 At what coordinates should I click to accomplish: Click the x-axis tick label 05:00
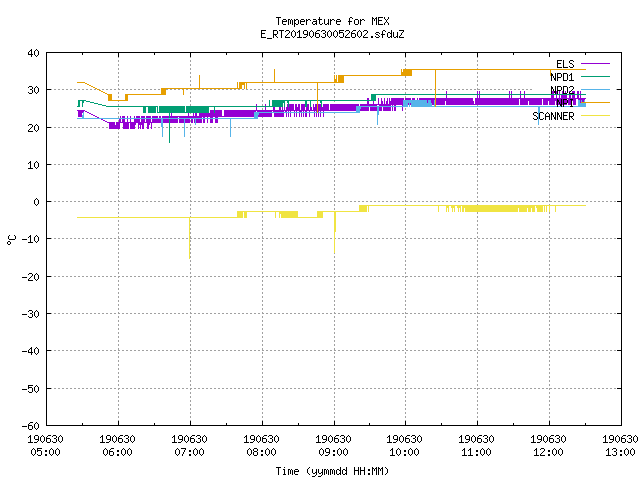[x=45, y=452]
